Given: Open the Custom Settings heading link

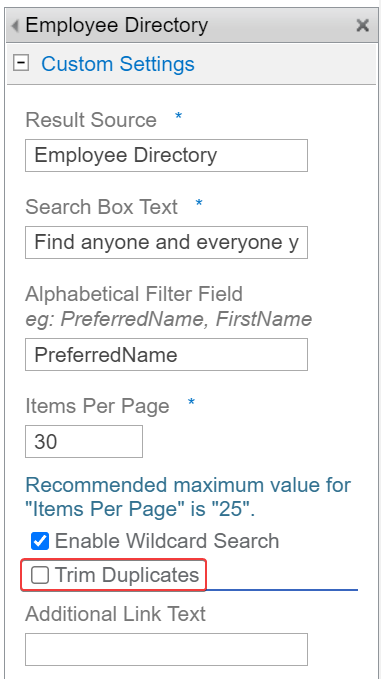Looking at the screenshot, I should pyautogui.click(x=118, y=64).
